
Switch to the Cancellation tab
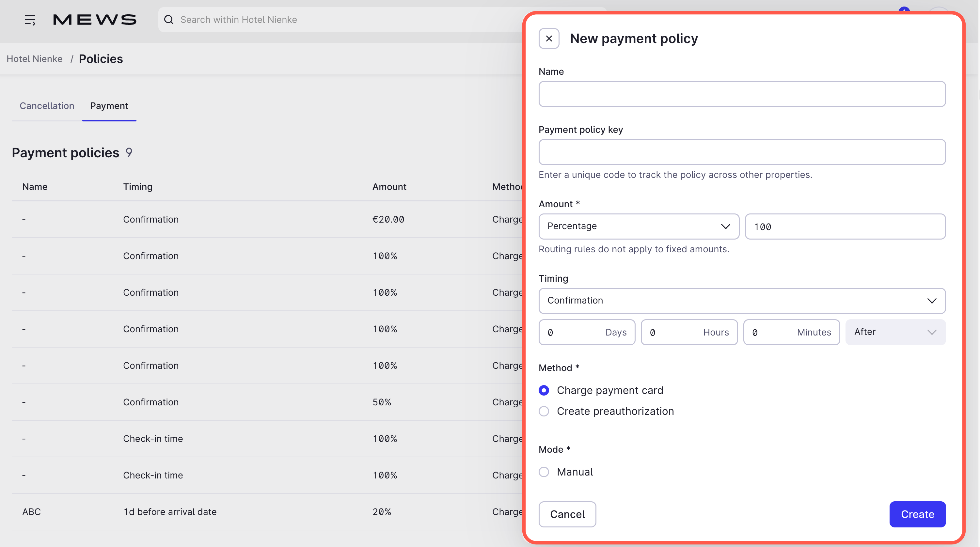click(47, 106)
